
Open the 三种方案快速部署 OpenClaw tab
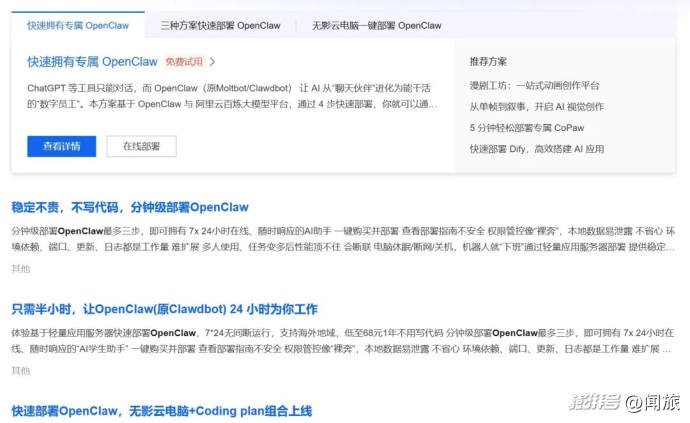click(221, 25)
